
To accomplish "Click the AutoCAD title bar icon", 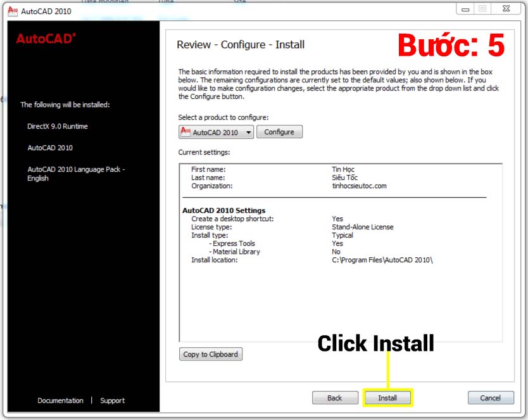I will tap(13, 11).
